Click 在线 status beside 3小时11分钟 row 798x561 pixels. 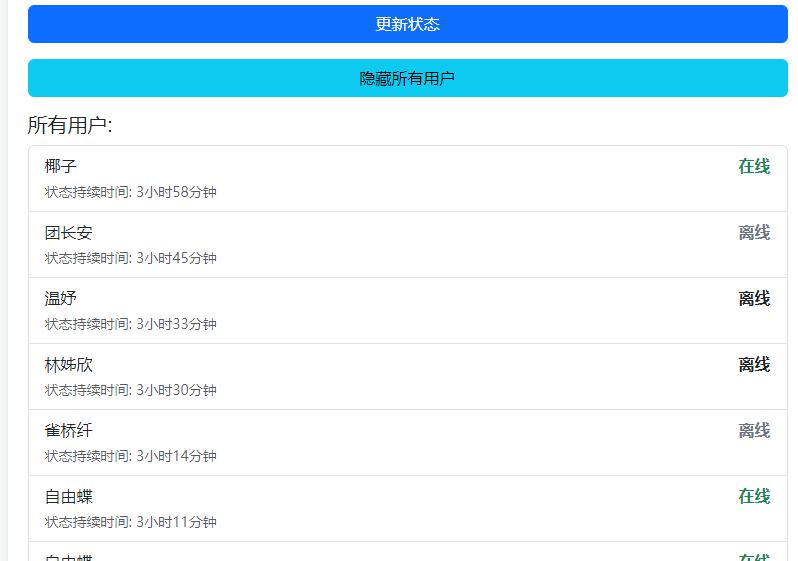pyautogui.click(x=754, y=496)
